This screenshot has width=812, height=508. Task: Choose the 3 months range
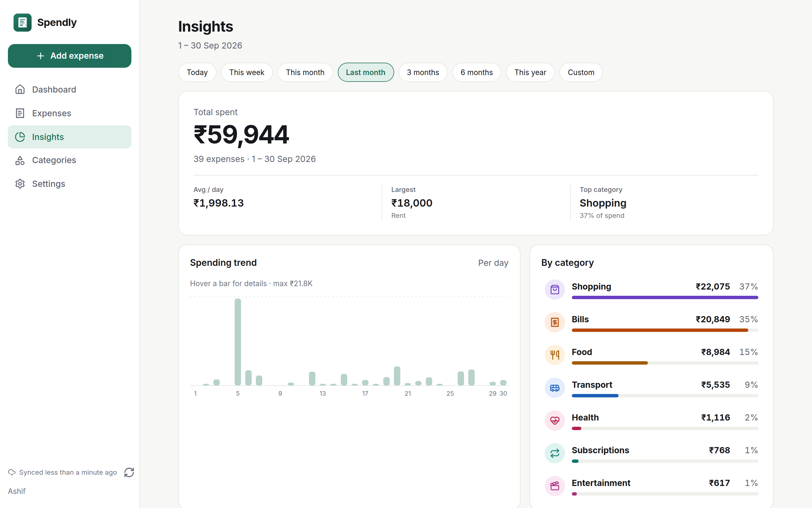[423, 72]
